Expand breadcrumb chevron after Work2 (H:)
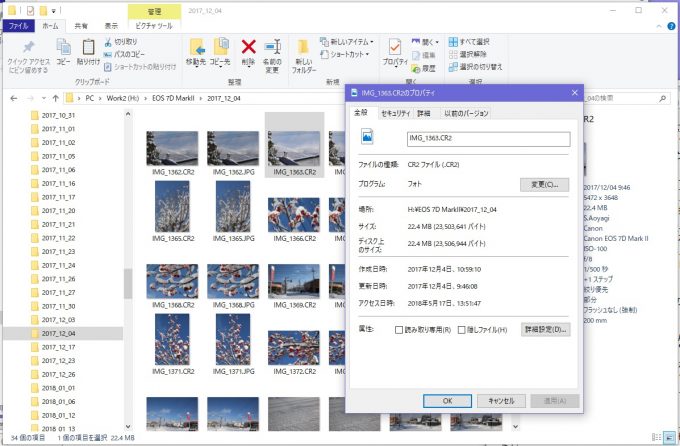Image resolution: width=680 pixels, height=446 pixels. (x=145, y=98)
